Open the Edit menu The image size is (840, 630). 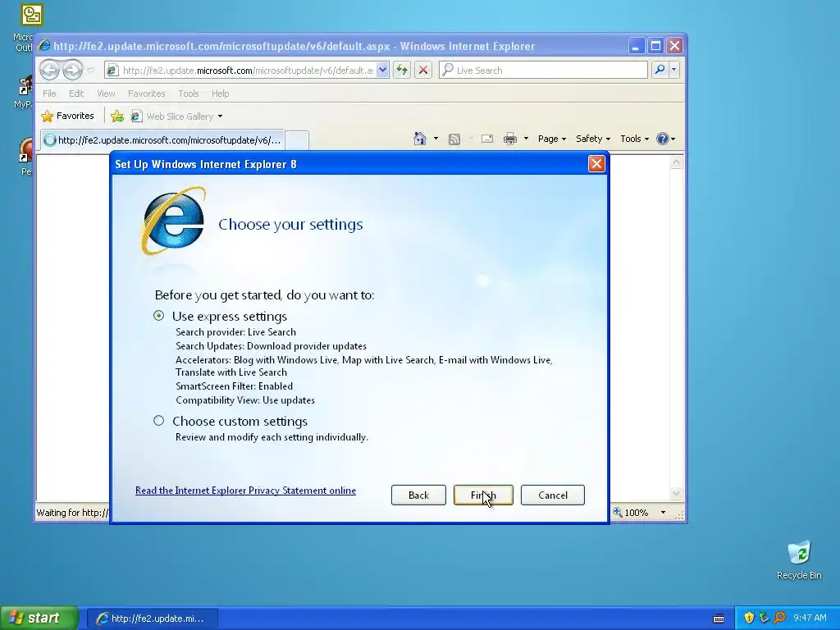(76, 94)
